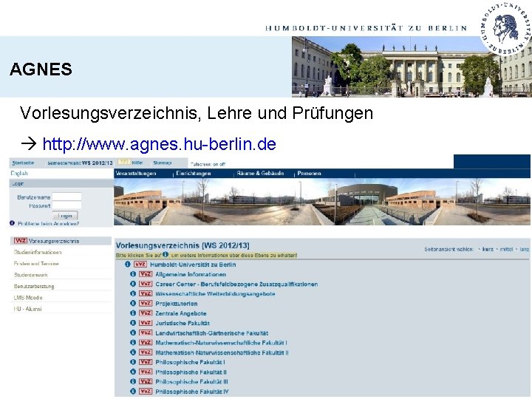Viewport: 532px width, 399px height.
Task: Click VVZ icon next to Allgemeine Informationen
Action: point(146,274)
